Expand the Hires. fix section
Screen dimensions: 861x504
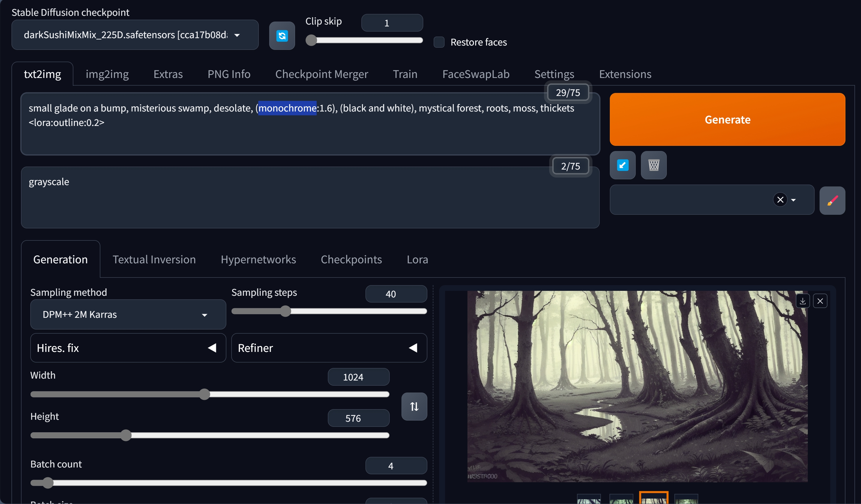[x=128, y=348]
